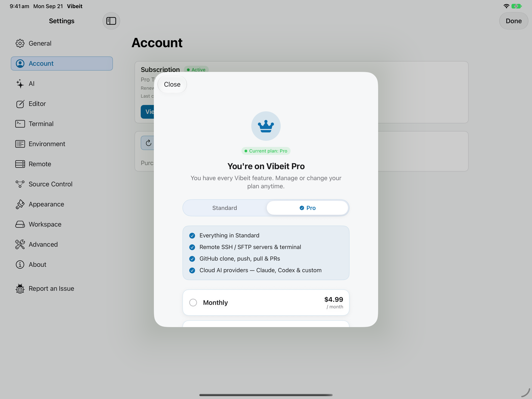Screen dimensions: 532x399
Task: Click the Terminal prompt icon
Action: click(20, 124)
